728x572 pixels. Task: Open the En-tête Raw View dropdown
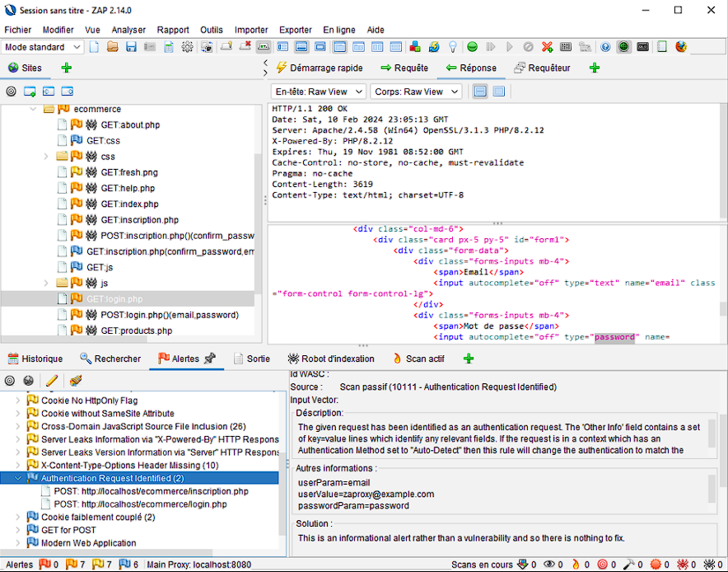pyautogui.click(x=318, y=91)
